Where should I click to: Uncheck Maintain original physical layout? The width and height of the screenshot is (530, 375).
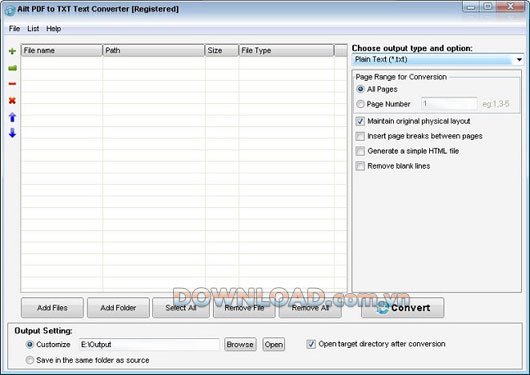360,121
